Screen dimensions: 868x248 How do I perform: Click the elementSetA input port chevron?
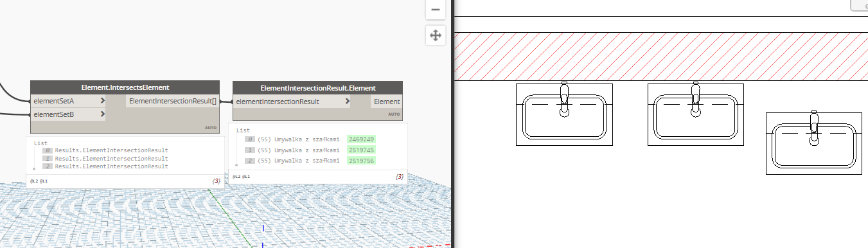coord(103,101)
